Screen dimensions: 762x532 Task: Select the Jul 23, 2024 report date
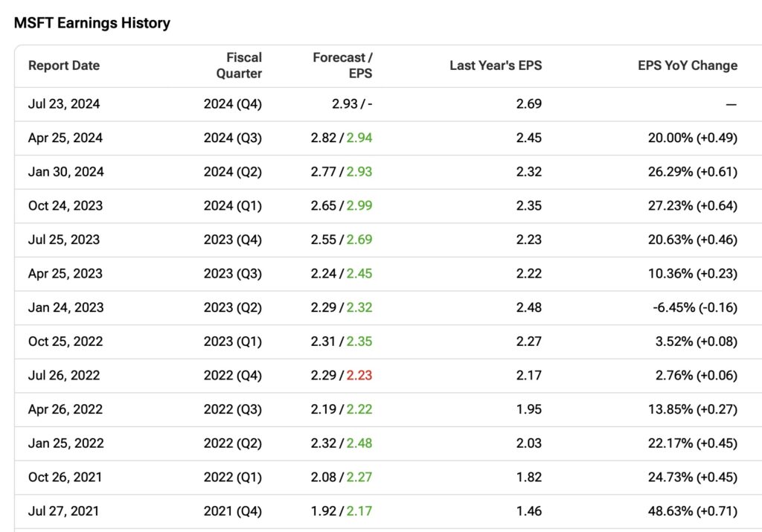pyautogui.click(x=64, y=104)
